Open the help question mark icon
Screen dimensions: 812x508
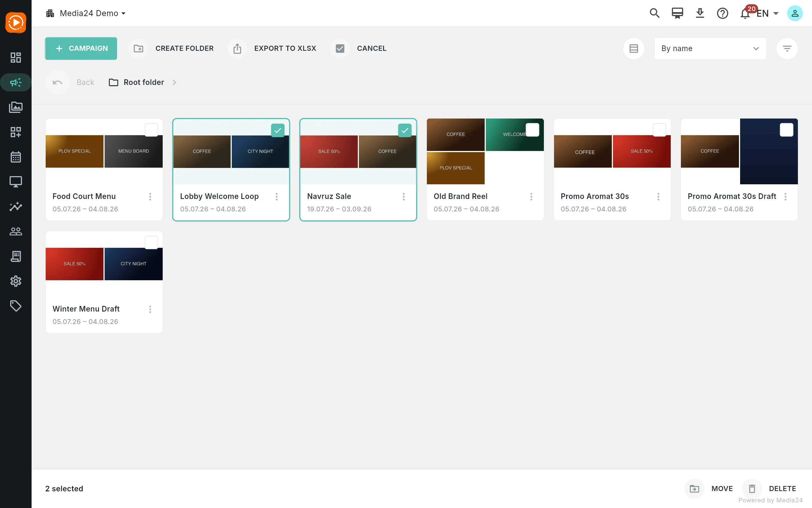(x=722, y=14)
